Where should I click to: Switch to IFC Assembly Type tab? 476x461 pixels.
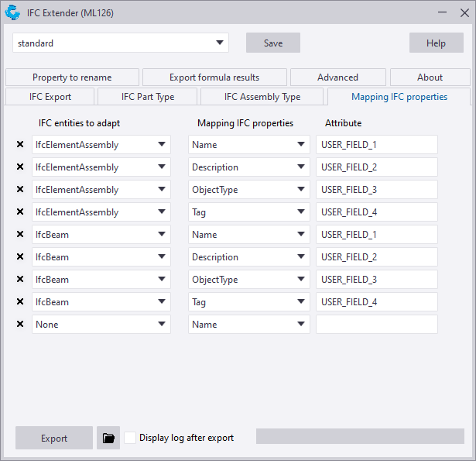coord(262,97)
